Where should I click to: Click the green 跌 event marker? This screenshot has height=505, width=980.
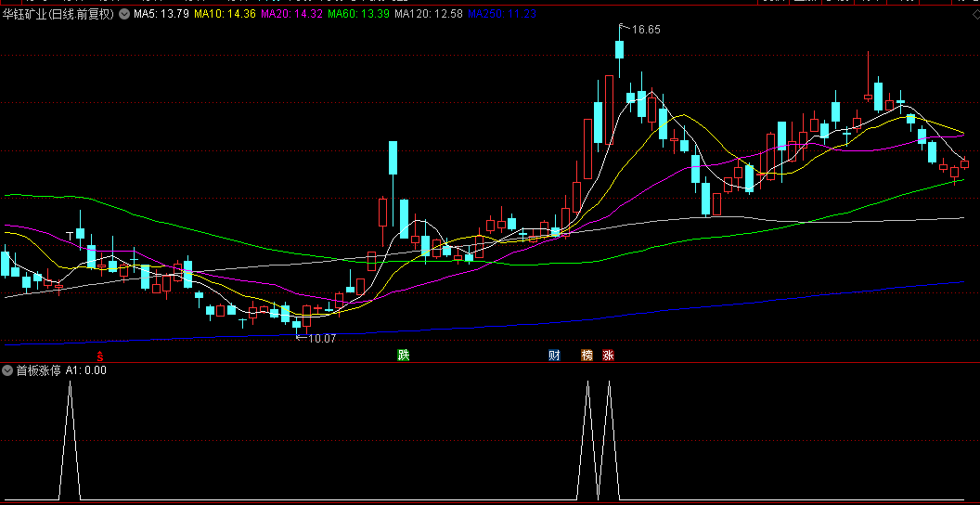click(403, 355)
